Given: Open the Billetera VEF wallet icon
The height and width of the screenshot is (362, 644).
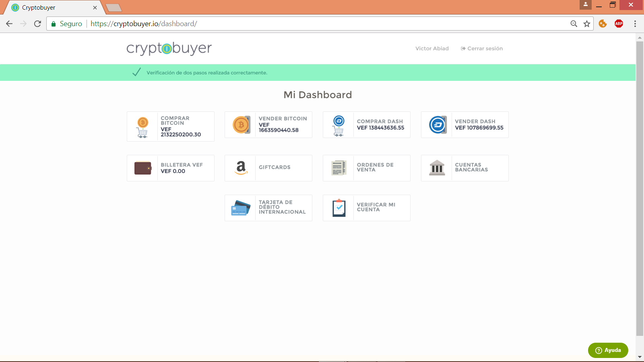Looking at the screenshot, I should point(143,168).
